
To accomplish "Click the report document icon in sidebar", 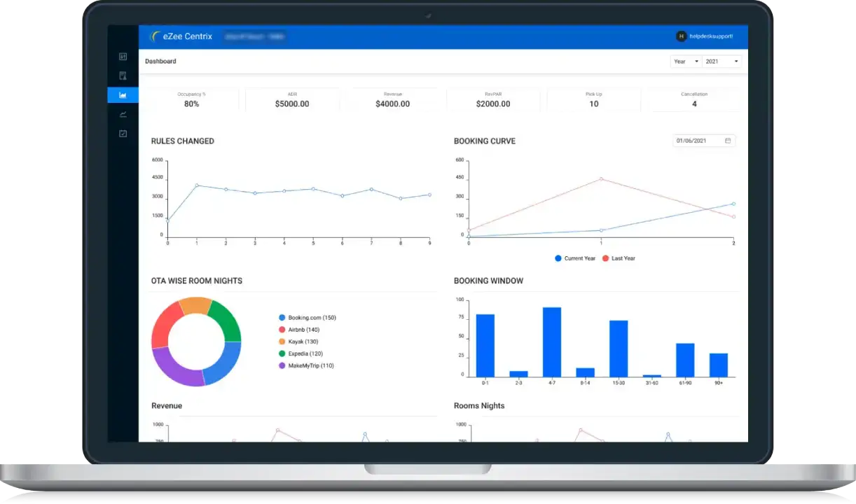I will (x=123, y=76).
